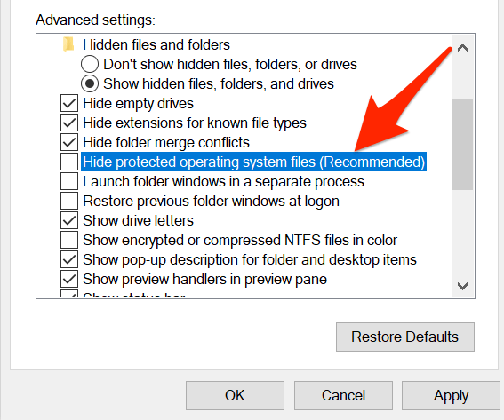Uncheck Hide empty drives
Screen dimensions: 504x420
point(69,103)
